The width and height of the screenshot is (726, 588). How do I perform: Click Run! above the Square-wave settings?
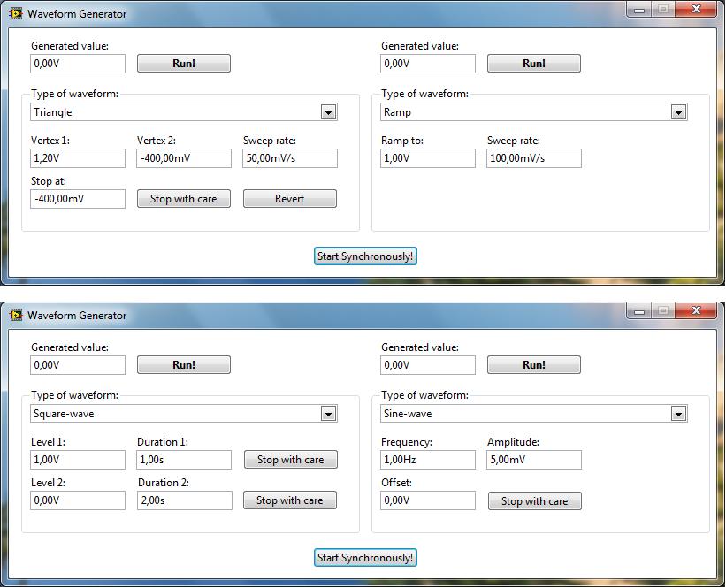[184, 365]
